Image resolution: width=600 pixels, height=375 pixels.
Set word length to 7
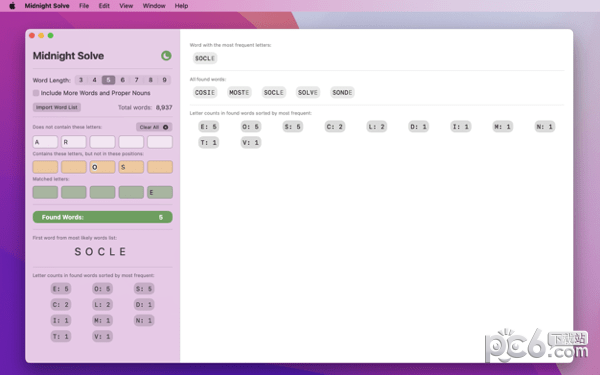pos(136,80)
